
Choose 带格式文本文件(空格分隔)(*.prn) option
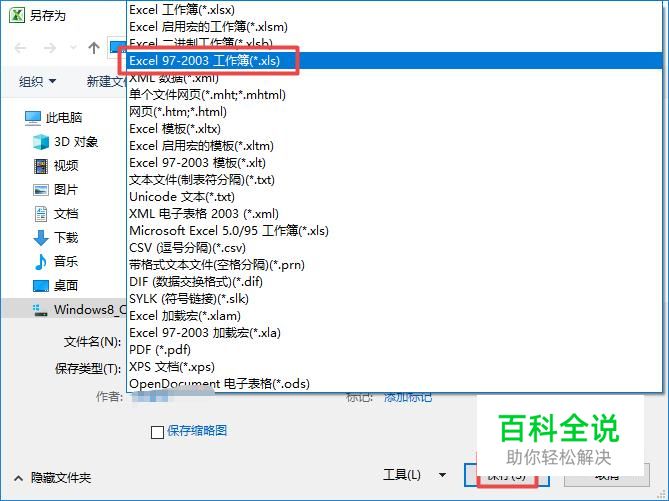395,265
